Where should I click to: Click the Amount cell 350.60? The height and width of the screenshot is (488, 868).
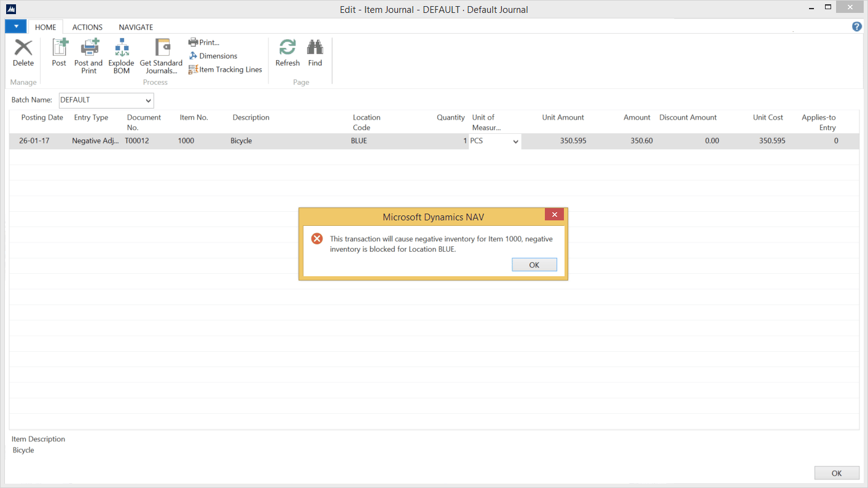641,141
